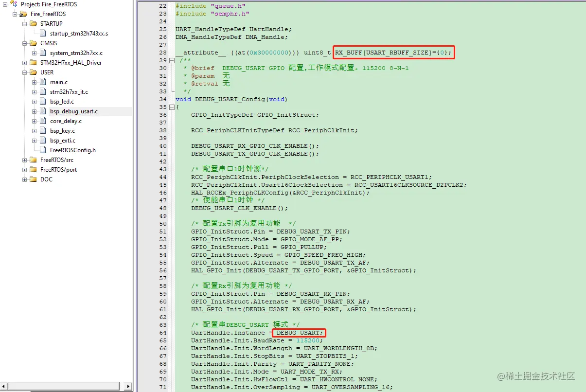
Task: Expand includes under bsp_debug_usart.c
Action: (x=35, y=111)
